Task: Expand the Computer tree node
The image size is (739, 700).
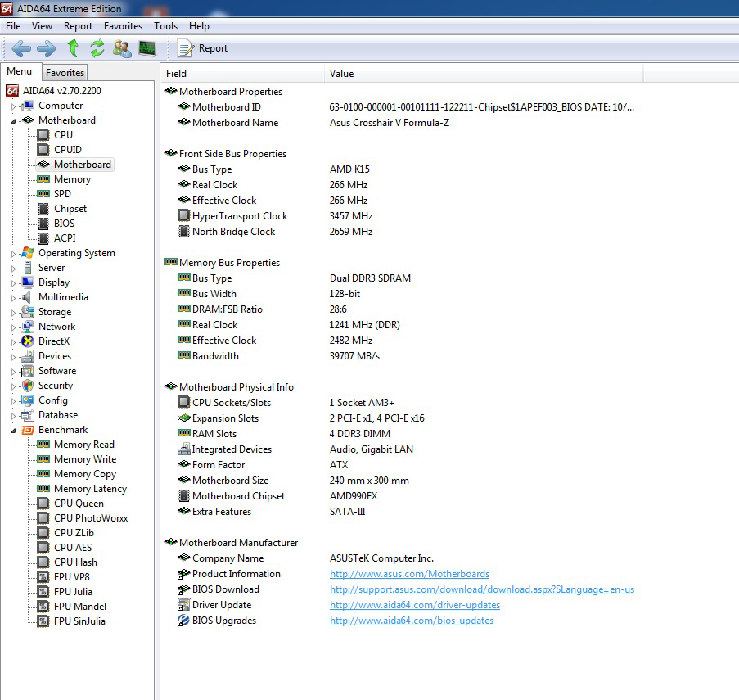Action: (x=14, y=106)
